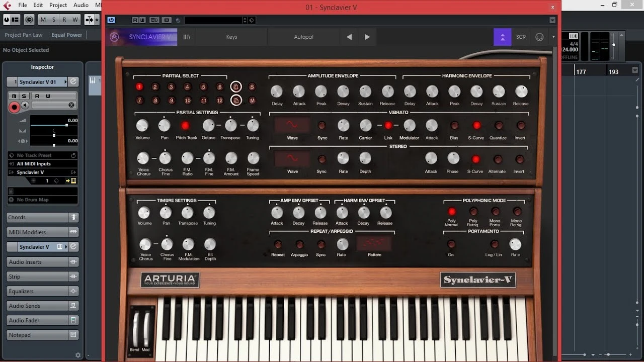Toggle the Pitch Track button
The height and width of the screenshot is (362, 644).
coord(186,125)
